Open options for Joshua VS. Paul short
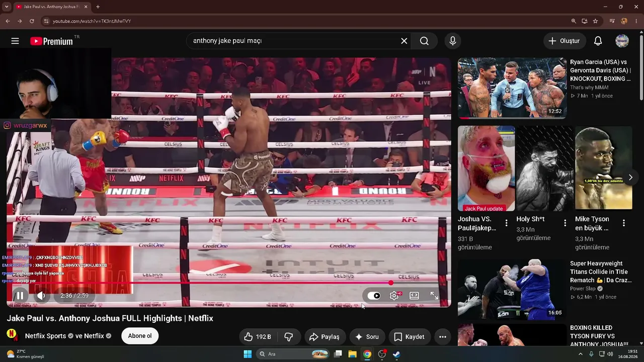 (506, 223)
